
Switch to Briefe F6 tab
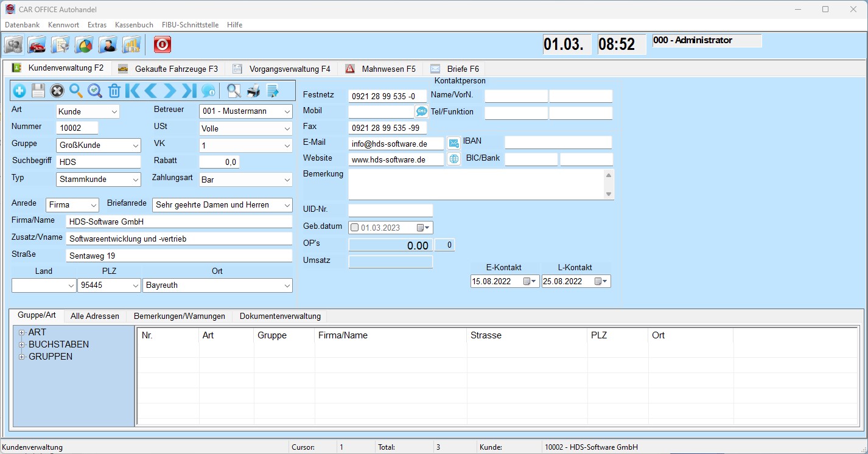(x=455, y=69)
